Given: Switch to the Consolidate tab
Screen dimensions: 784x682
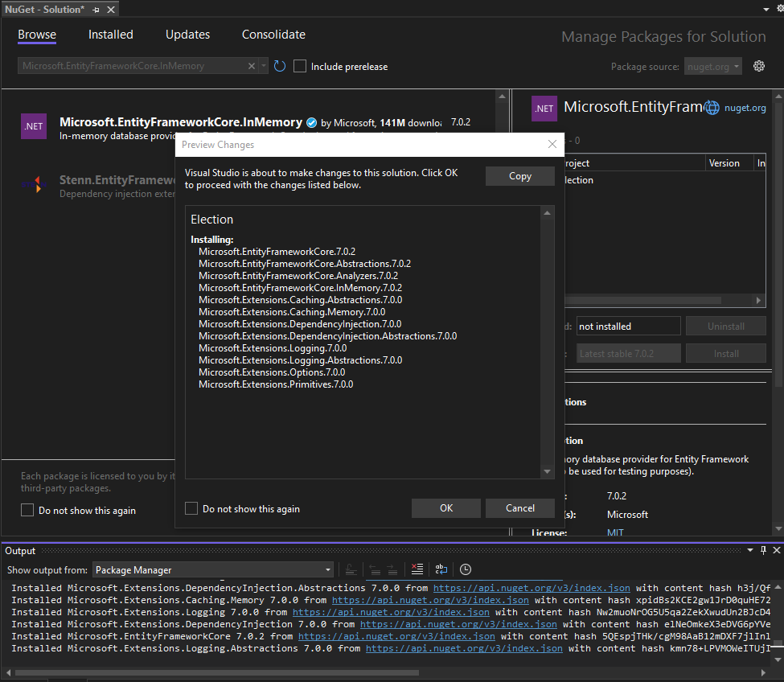Looking at the screenshot, I should (273, 34).
